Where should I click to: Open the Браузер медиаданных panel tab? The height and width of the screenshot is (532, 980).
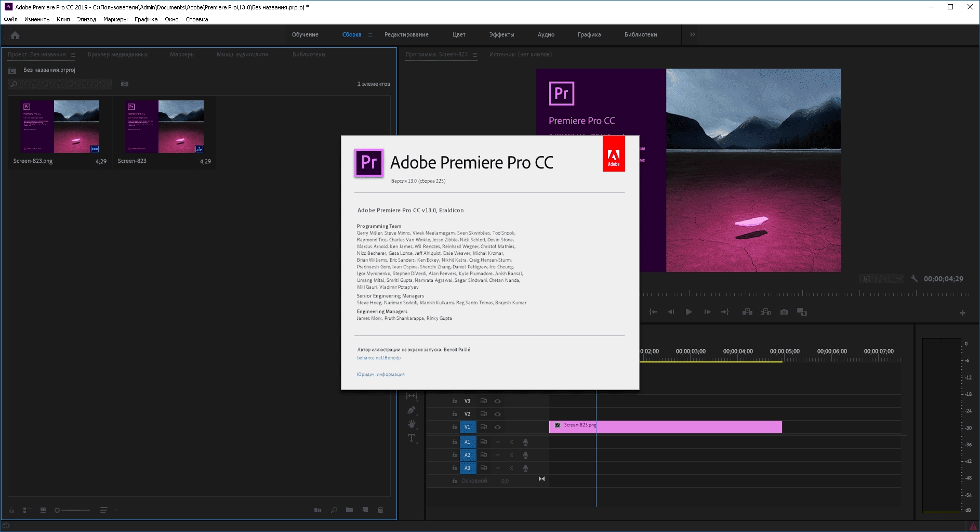pyautogui.click(x=117, y=55)
